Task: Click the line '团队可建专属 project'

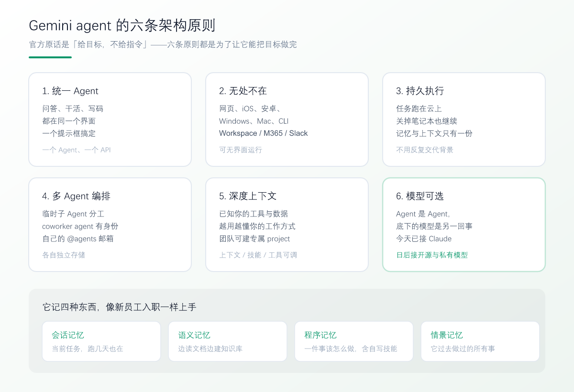Action: click(x=254, y=239)
